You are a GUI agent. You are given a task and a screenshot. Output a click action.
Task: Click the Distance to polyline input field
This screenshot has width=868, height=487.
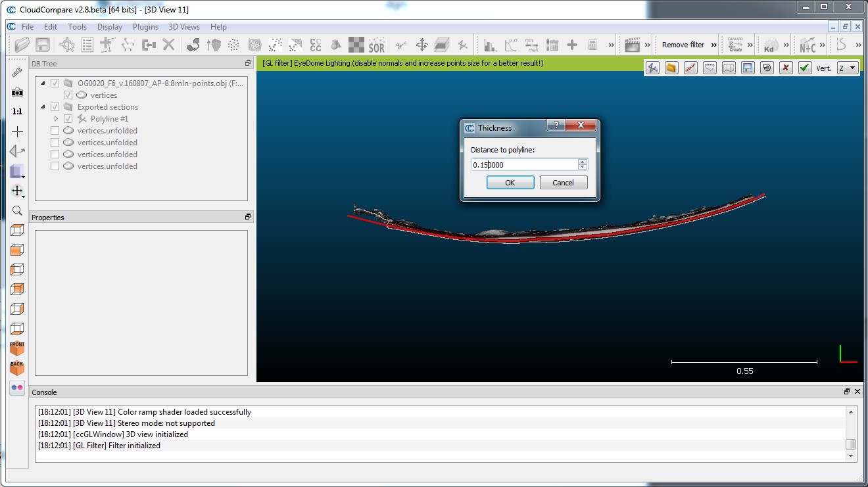pos(523,165)
